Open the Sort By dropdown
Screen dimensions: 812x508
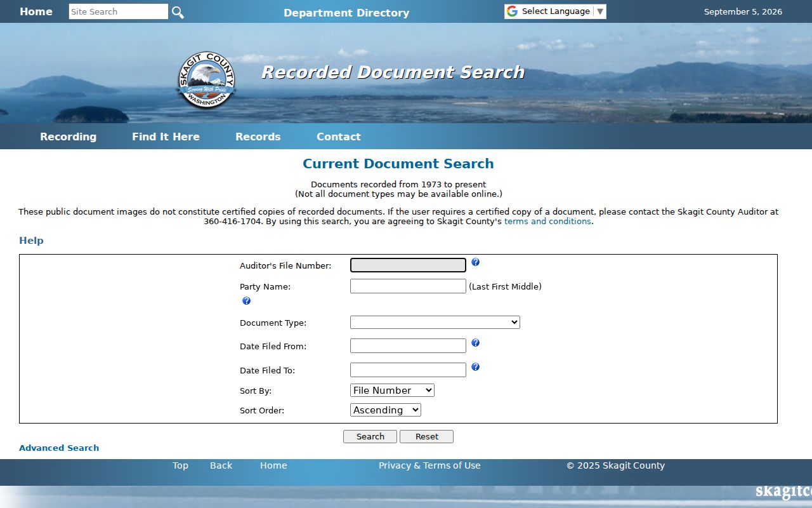pyautogui.click(x=392, y=391)
